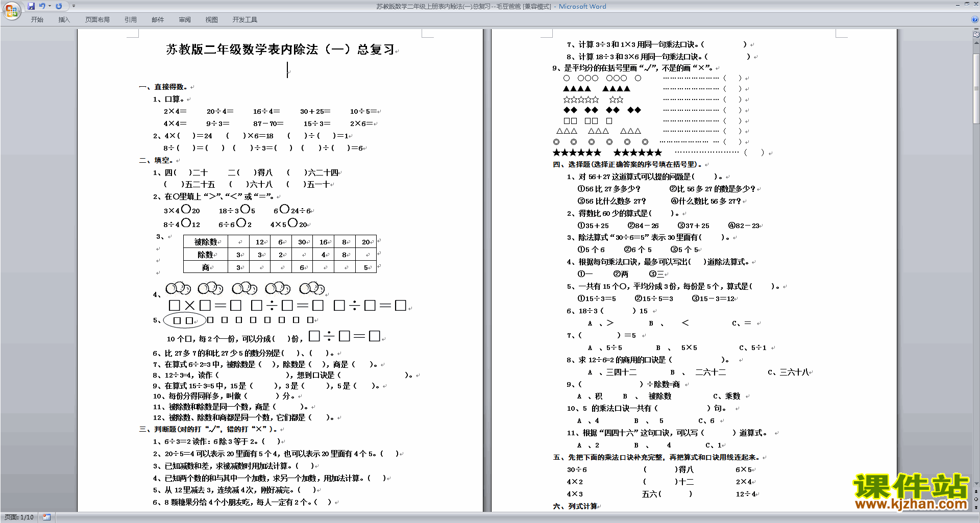Switch to the 视图 tab
Image resolution: width=980 pixels, height=523 pixels.
click(211, 20)
